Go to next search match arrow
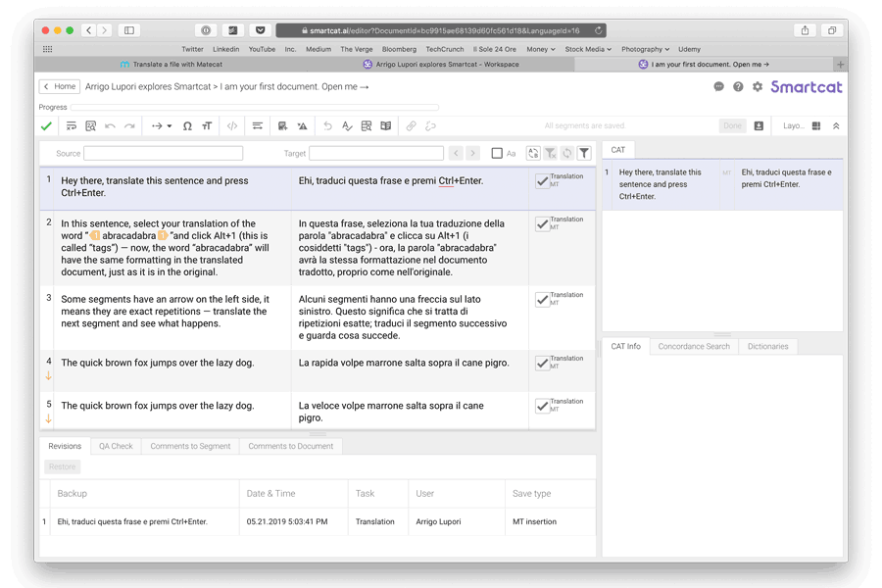Screen dimensions: 882x588 coord(473,153)
